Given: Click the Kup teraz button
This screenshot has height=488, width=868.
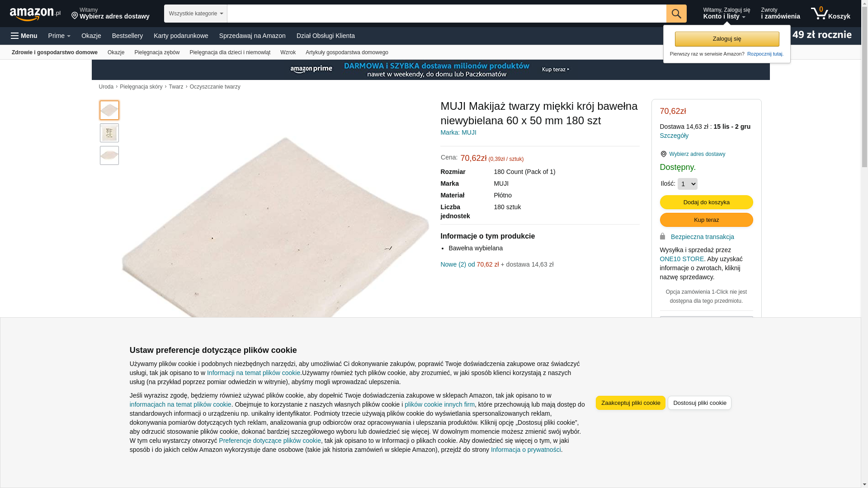Looking at the screenshot, I should click(x=707, y=220).
